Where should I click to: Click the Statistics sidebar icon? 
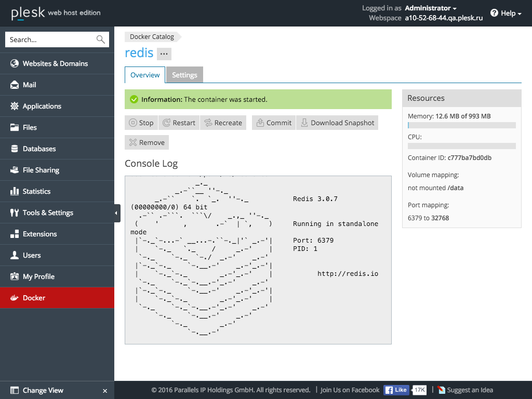(x=14, y=191)
